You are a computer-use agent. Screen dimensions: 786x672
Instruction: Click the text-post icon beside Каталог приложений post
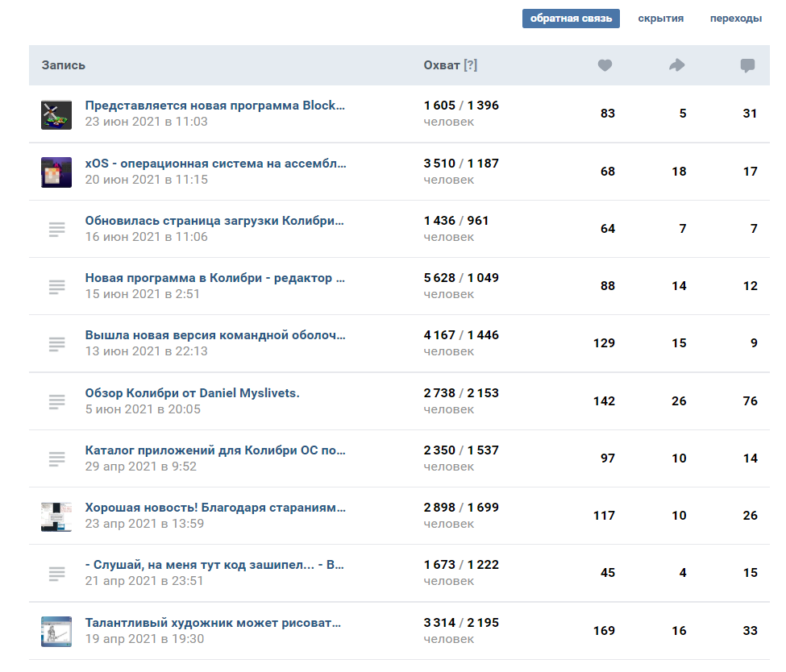pyautogui.click(x=56, y=458)
